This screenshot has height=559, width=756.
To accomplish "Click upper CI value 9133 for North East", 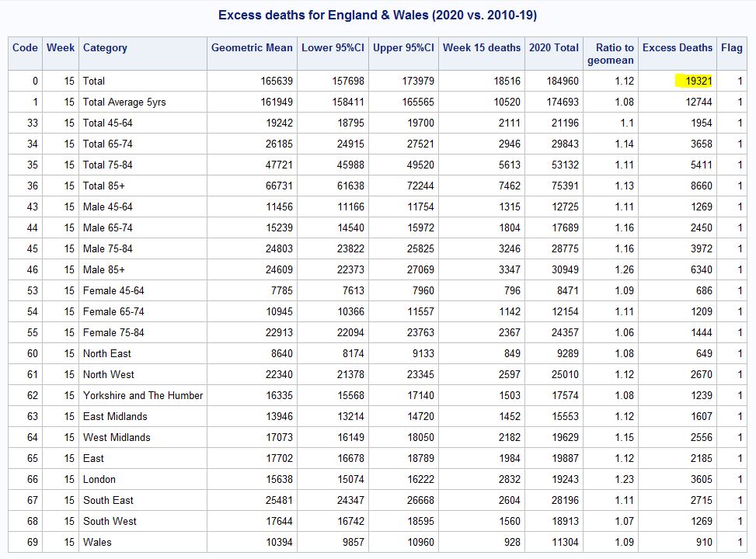I will (x=423, y=354).
